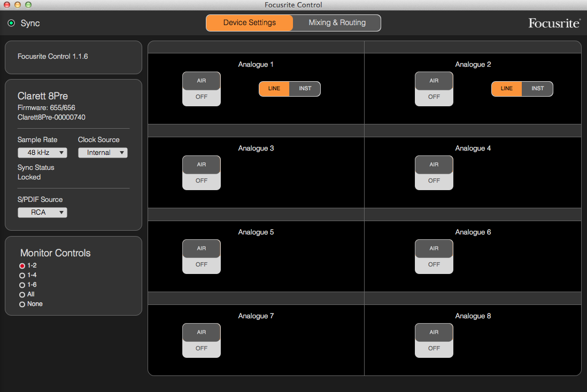Image resolution: width=587 pixels, height=392 pixels.
Task: Expand the Clock Source dropdown
Action: pos(103,153)
